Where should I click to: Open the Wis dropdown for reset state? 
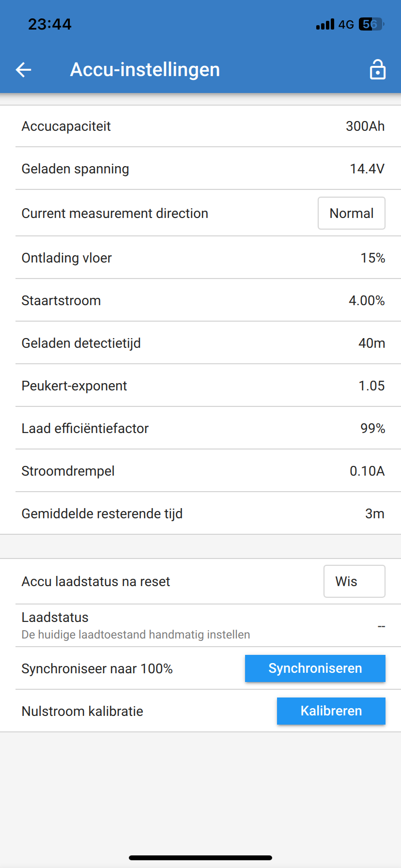click(354, 581)
